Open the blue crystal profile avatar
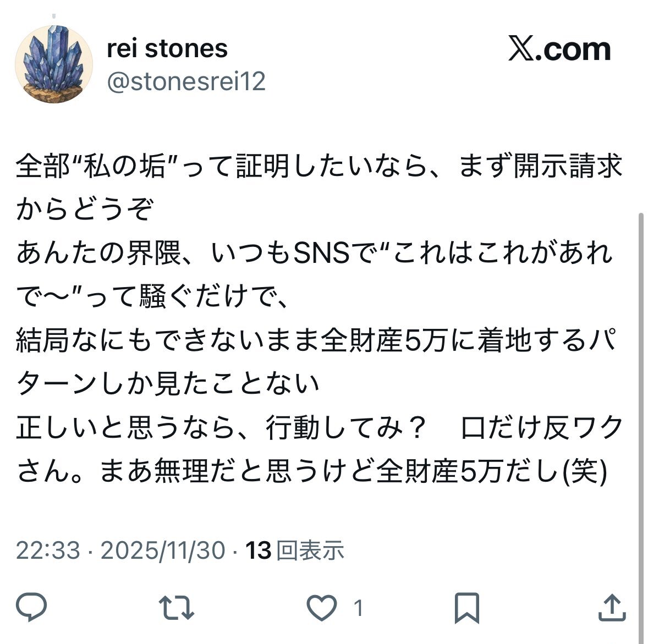The width and height of the screenshot is (648, 644). (53, 64)
